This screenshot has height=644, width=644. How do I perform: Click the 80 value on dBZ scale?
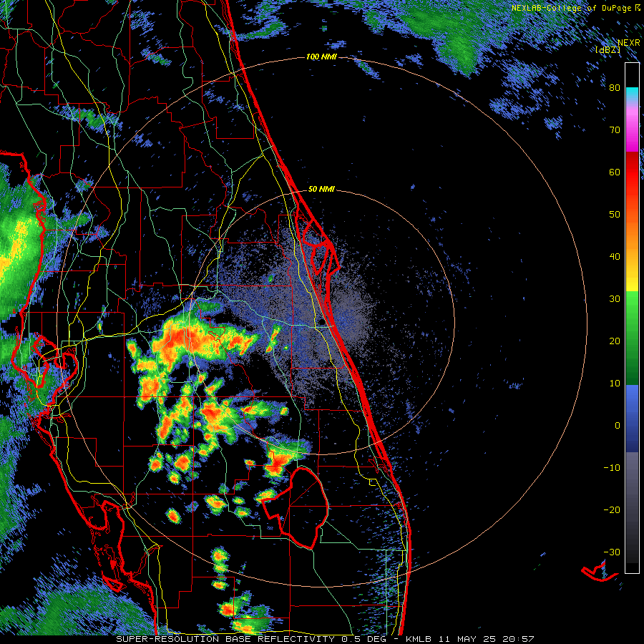[x=615, y=88]
